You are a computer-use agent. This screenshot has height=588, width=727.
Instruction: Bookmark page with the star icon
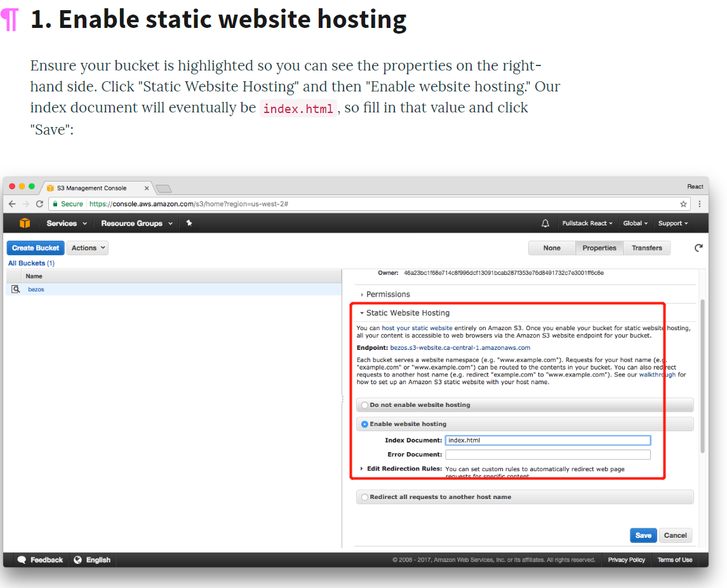coord(683,204)
